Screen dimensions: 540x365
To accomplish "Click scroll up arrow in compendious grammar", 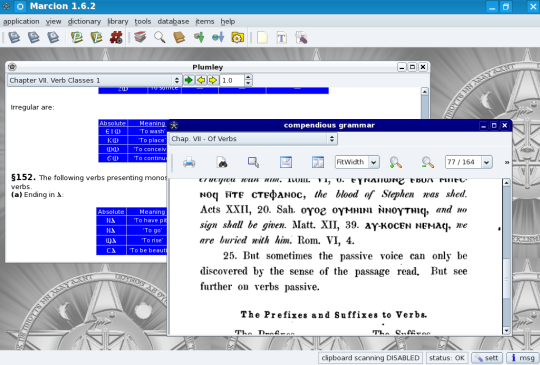I will point(506,182).
